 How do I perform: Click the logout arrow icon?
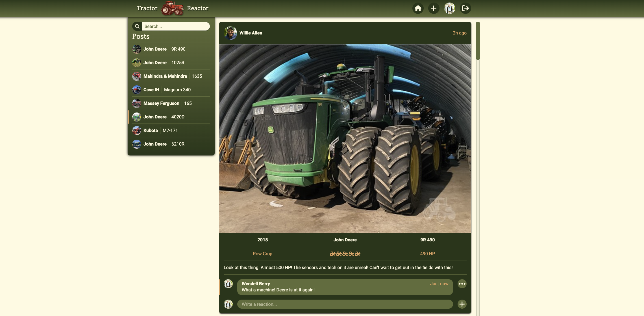pos(465,8)
